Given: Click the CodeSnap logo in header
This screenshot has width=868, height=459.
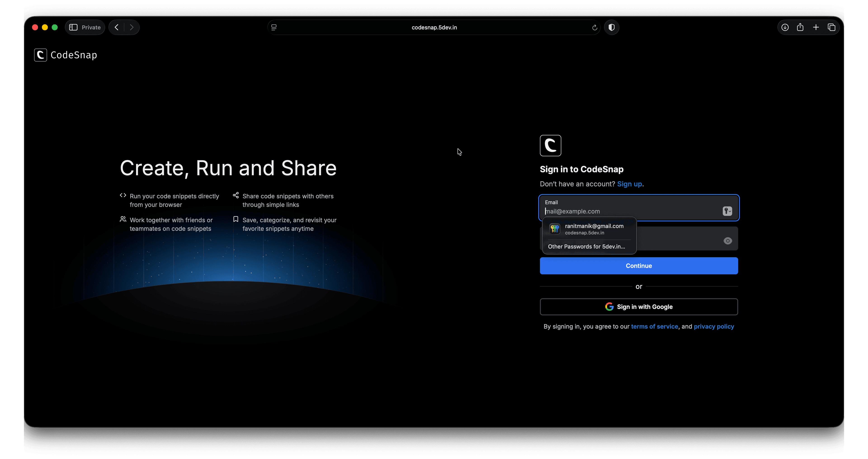Looking at the screenshot, I should pyautogui.click(x=65, y=55).
